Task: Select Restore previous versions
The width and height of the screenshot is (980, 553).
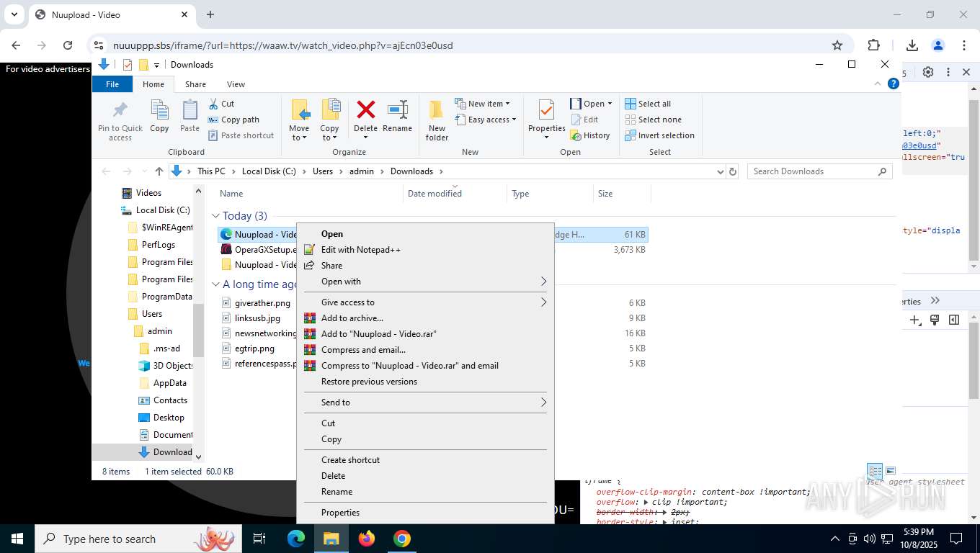Action: (425, 382)
